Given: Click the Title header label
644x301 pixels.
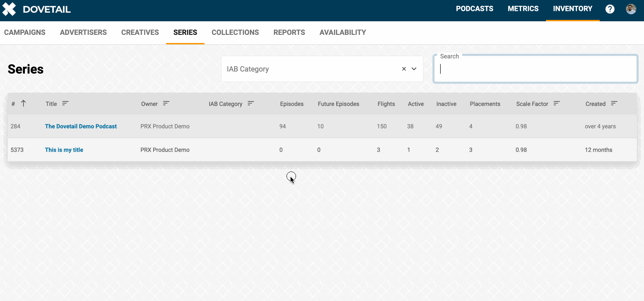Looking at the screenshot, I should (x=51, y=104).
